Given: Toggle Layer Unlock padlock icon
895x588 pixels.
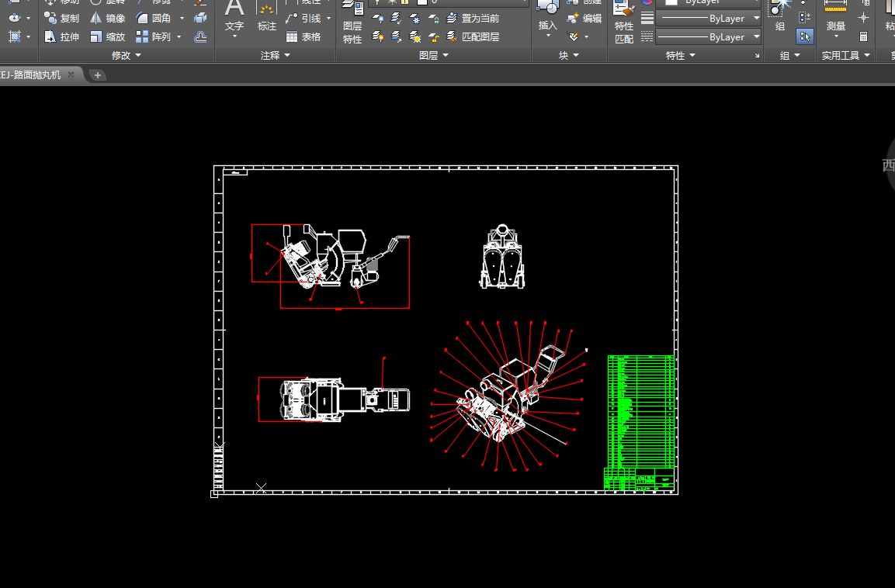Looking at the screenshot, I should [434, 37].
